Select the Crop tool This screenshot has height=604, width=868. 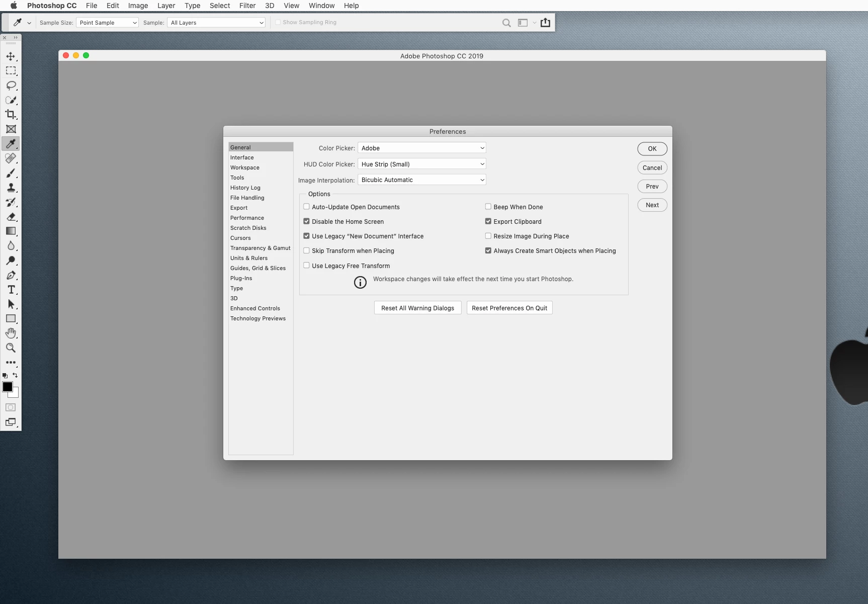pos(11,115)
